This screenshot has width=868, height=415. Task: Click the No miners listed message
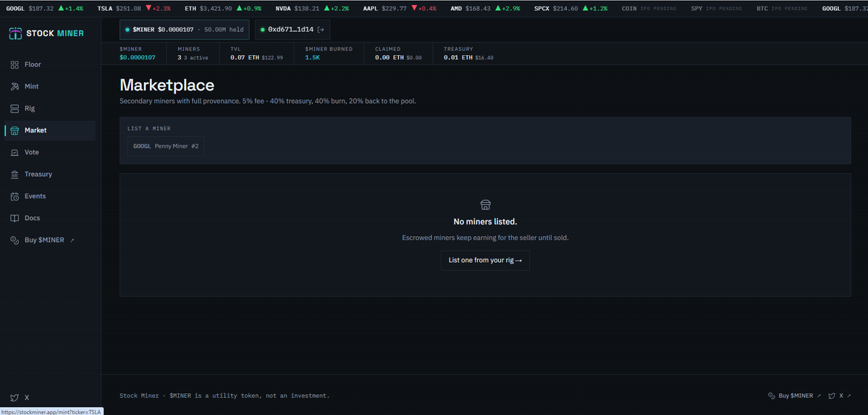point(486,222)
